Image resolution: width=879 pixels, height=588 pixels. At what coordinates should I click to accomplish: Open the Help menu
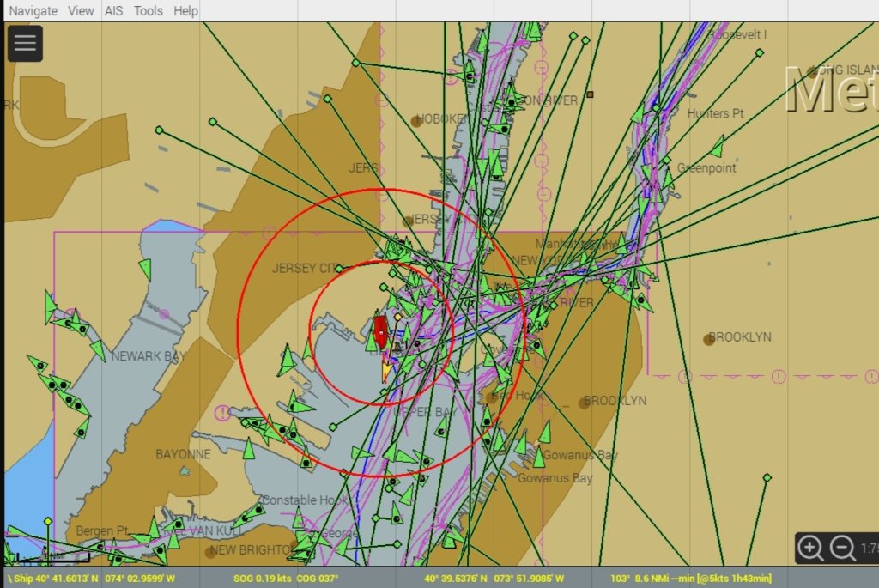pos(185,11)
